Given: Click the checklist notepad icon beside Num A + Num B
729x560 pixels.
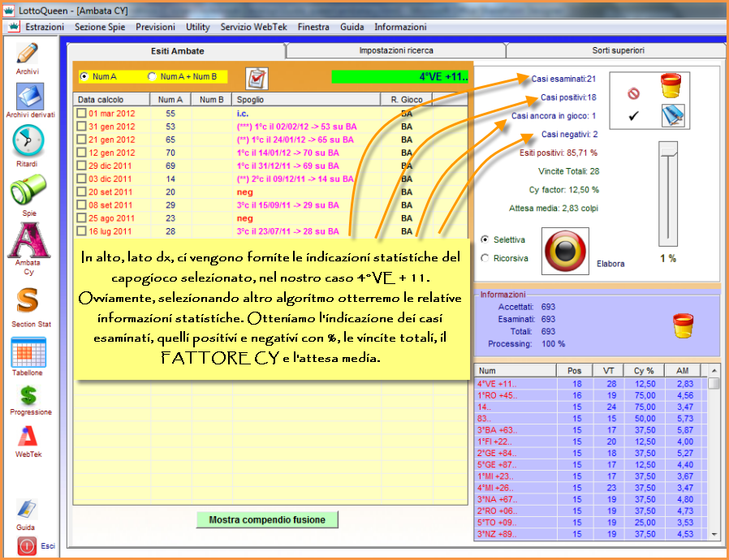Looking at the screenshot, I should pyautogui.click(x=257, y=79).
